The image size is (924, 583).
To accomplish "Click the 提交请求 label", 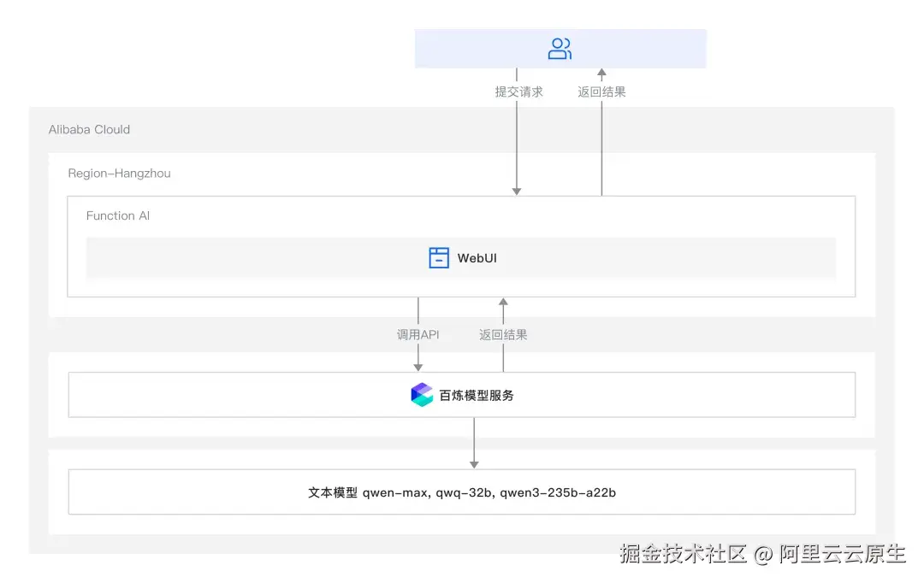I will tap(519, 91).
